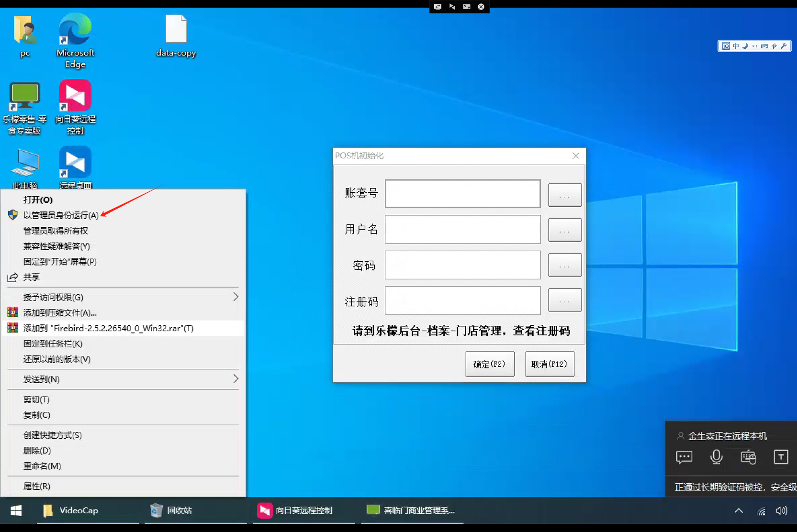The width and height of the screenshot is (797, 532).
Task: Click the ... button beside 密码
Action: click(565, 265)
